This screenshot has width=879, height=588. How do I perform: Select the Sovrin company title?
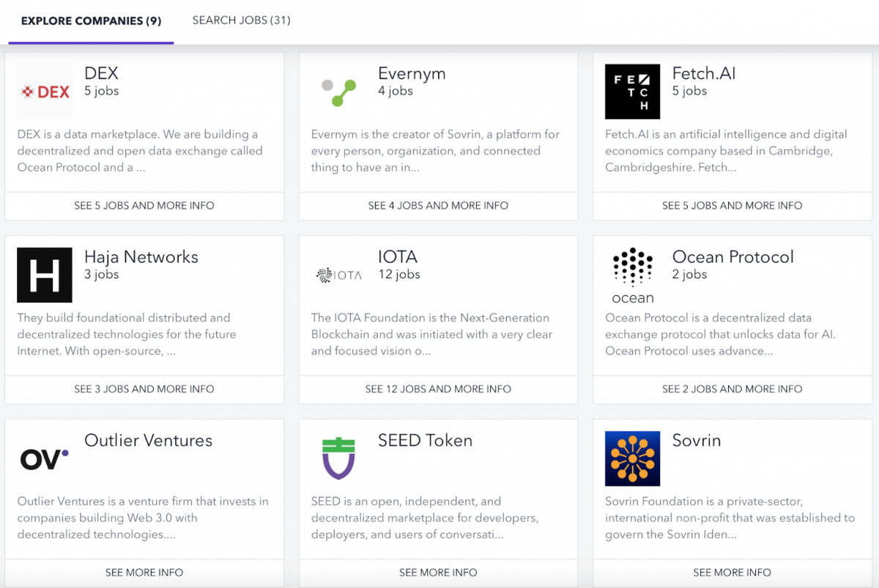pyautogui.click(x=697, y=441)
